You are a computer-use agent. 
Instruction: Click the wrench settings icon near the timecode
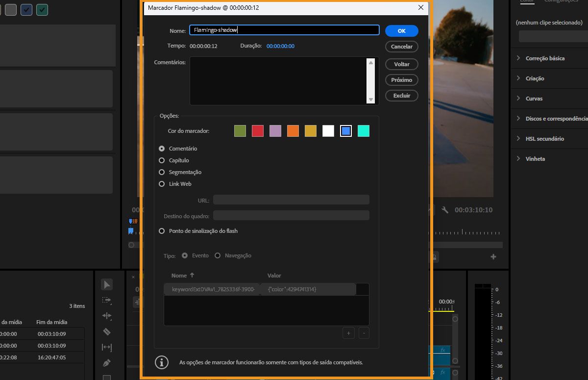point(445,209)
